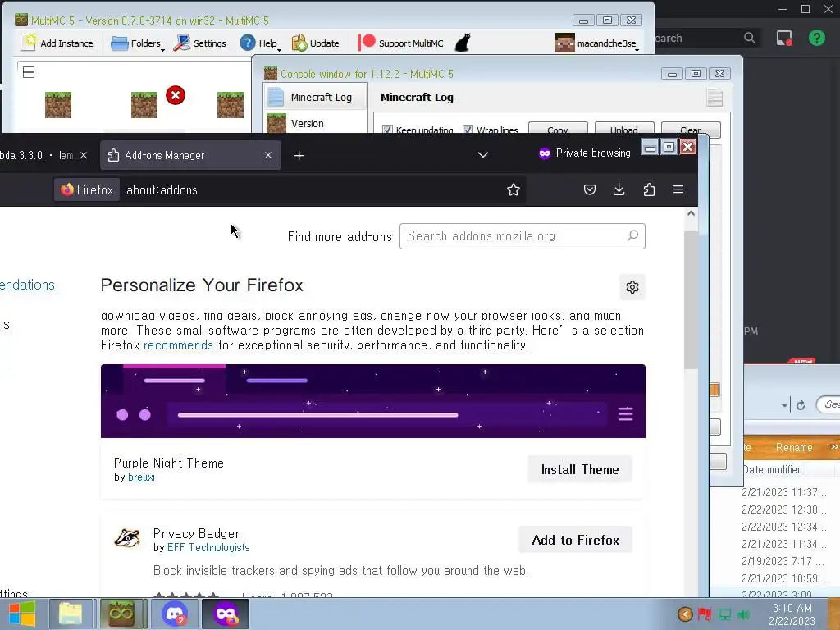This screenshot has height=630, width=840.
Task: Click the green help question mark icon
Action: (x=817, y=38)
